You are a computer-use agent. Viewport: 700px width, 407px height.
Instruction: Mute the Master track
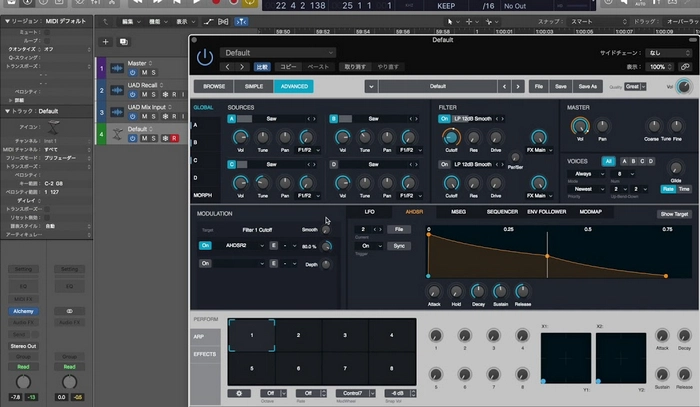[143, 73]
